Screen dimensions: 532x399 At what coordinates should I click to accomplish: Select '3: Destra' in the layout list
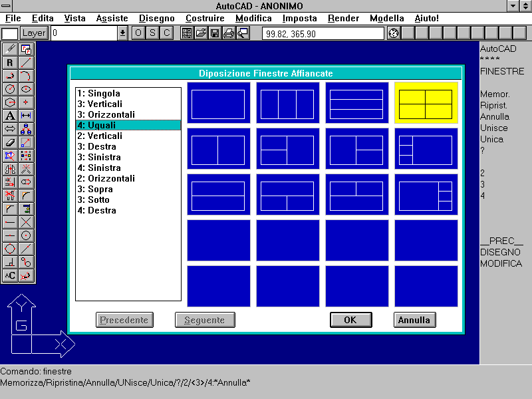coord(128,146)
